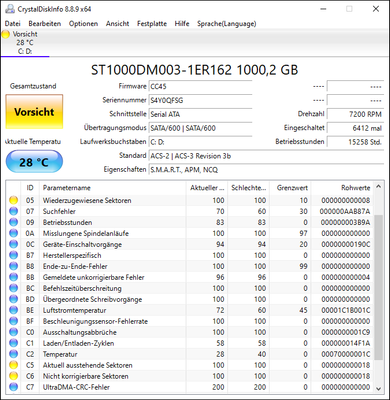Click the attribute list vertical scrollbar thumb
Screen dimensions: 390x400
pos(378,287)
